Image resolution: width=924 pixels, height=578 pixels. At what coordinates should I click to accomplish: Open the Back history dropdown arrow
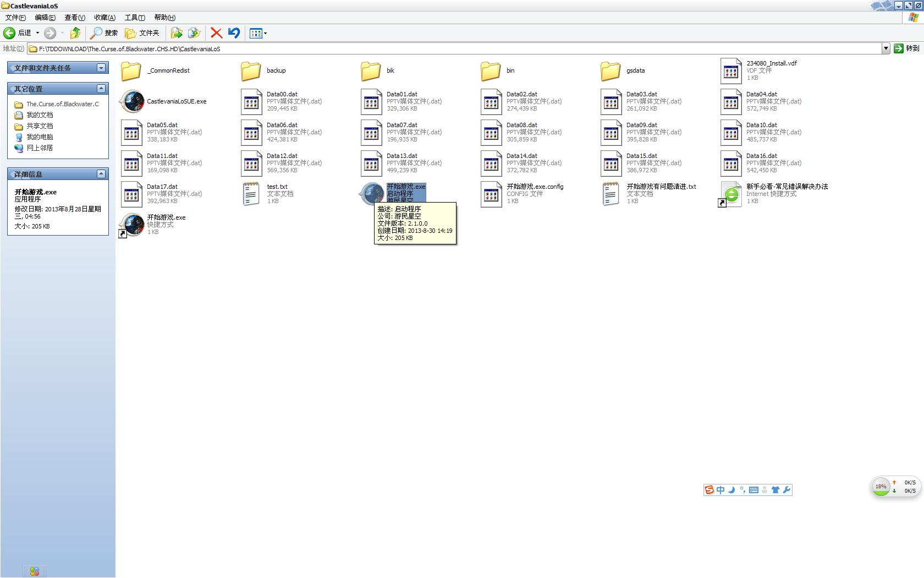tap(37, 33)
